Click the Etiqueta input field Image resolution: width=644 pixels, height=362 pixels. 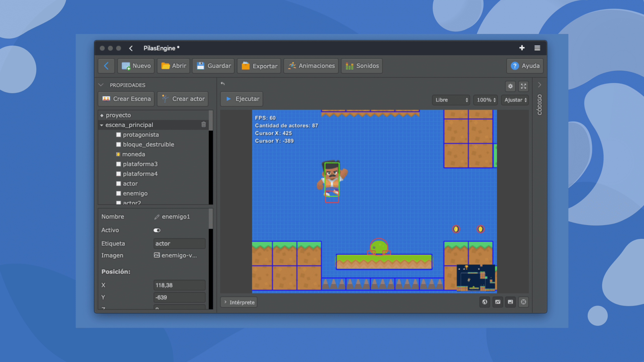[179, 243]
